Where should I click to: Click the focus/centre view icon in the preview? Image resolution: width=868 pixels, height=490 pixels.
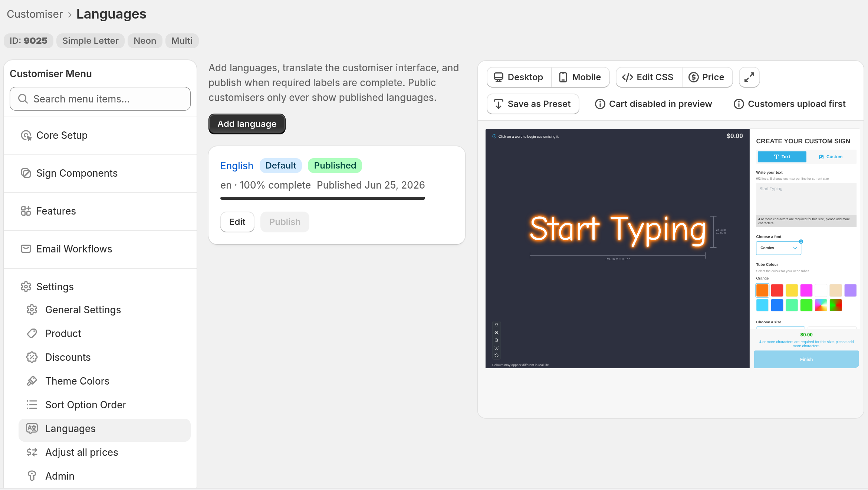pyautogui.click(x=496, y=348)
